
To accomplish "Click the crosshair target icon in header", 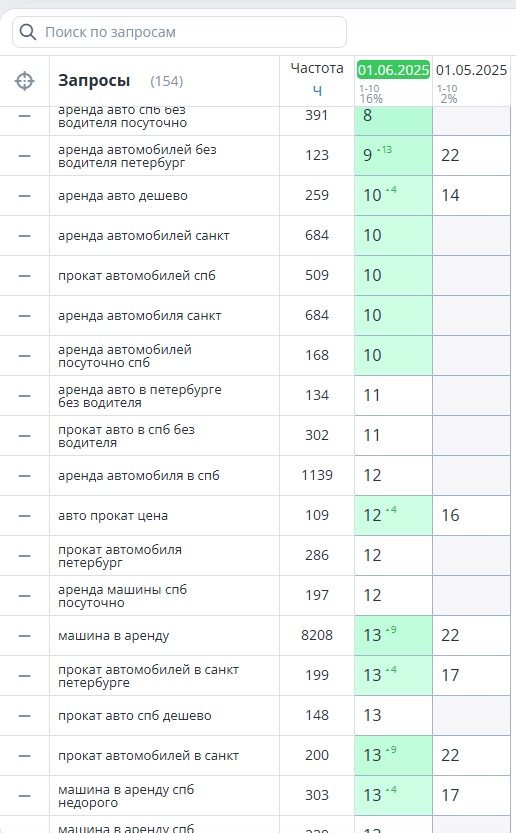I will pos(24,81).
